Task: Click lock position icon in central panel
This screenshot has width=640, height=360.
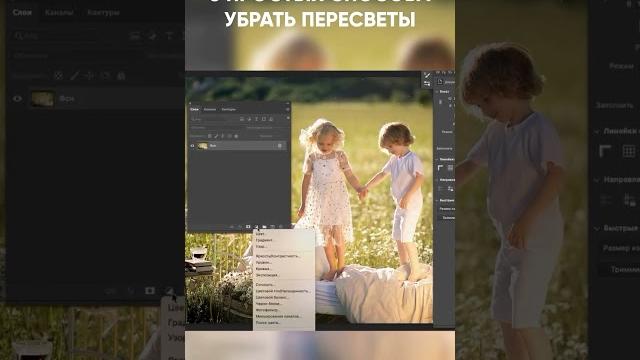Action: (x=222, y=136)
